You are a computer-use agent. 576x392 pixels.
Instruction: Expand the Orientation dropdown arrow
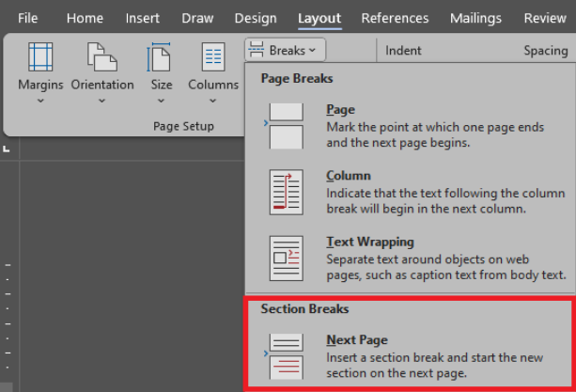click(x=101, y=101)
